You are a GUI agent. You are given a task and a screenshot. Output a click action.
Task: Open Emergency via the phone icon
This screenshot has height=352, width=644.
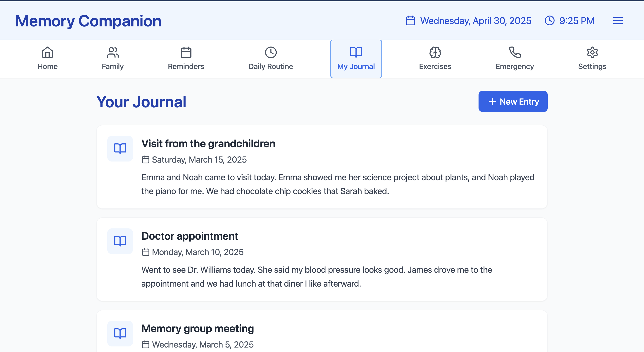point(515,53)
